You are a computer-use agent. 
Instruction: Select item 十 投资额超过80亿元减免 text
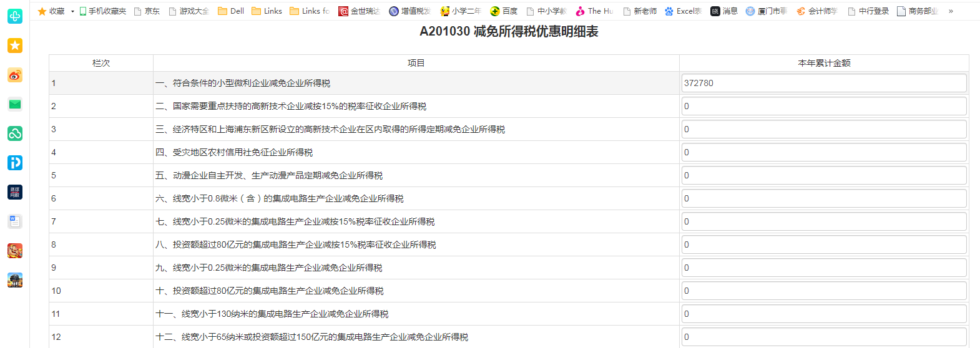coord(270,291)
